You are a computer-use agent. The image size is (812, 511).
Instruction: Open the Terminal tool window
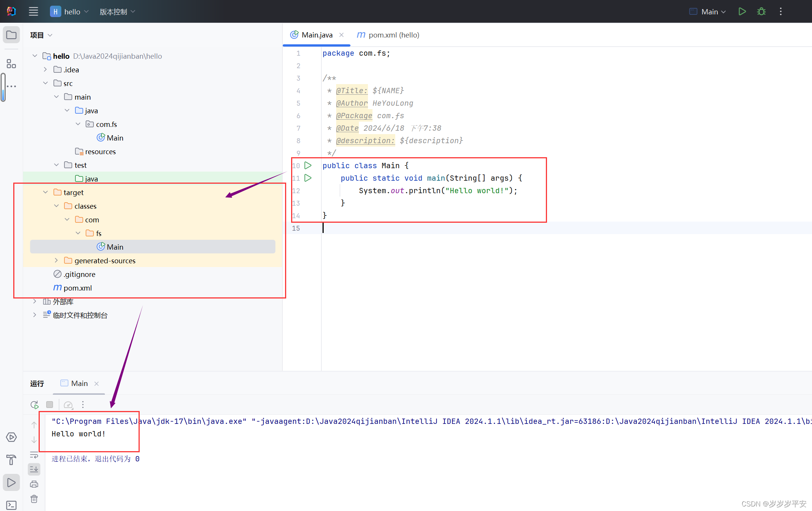(x=11, y=505)
